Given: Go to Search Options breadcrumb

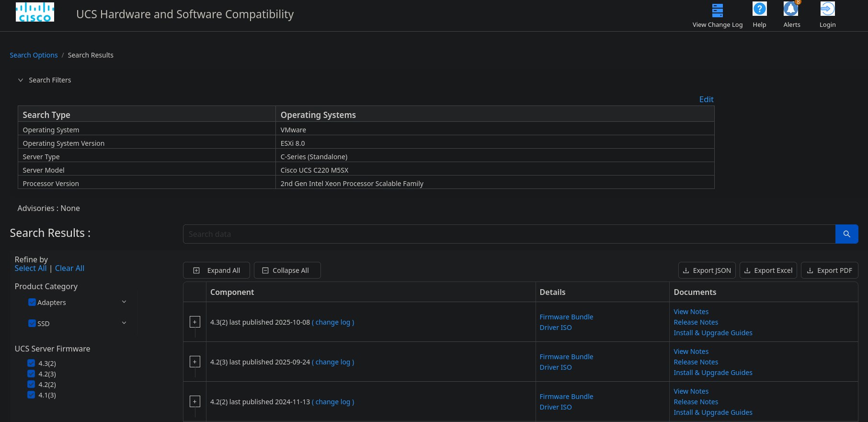Looking at the screenshot, I should pos(34,55).
